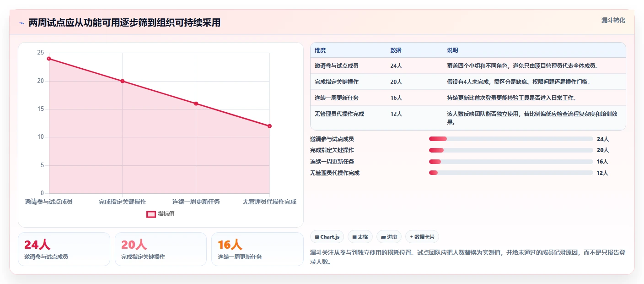
Task: Click the 维度 column header
Action: (320, 50)
